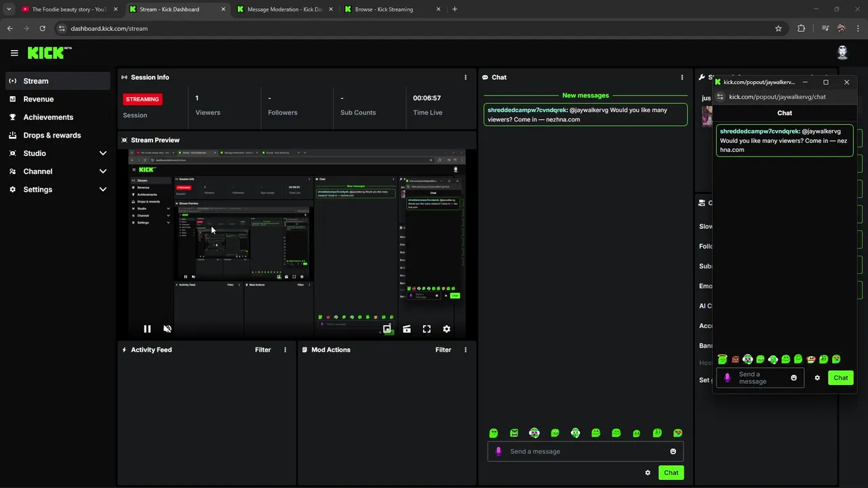Open emoji picker in dashboard chat input
Viewport: 868px width, 488px height.
[x=673, y=451]
